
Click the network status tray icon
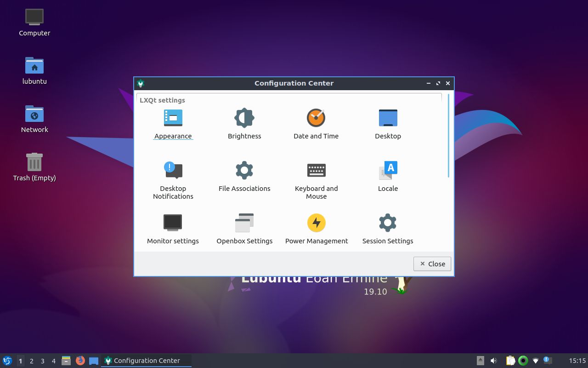coord(534,360)
